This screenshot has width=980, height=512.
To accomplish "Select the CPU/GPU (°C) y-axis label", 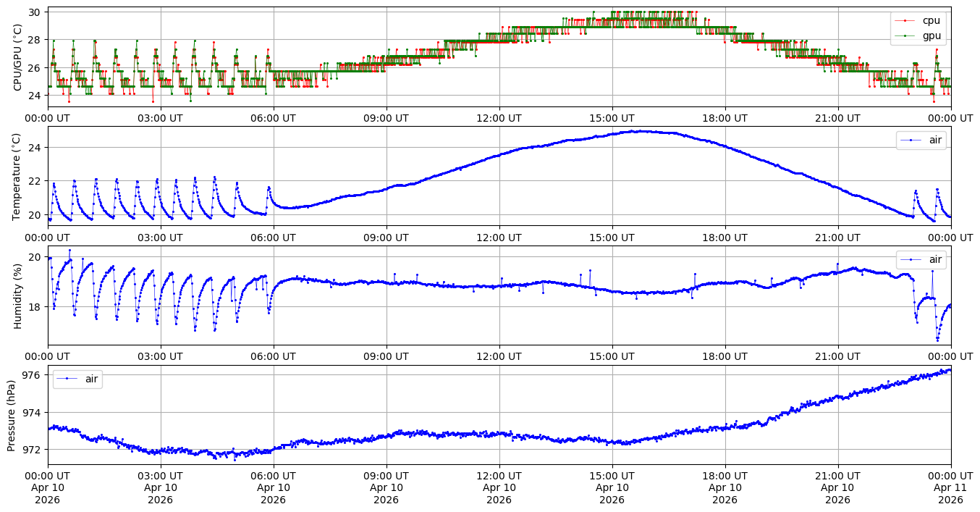I will (x=18, y=57).
